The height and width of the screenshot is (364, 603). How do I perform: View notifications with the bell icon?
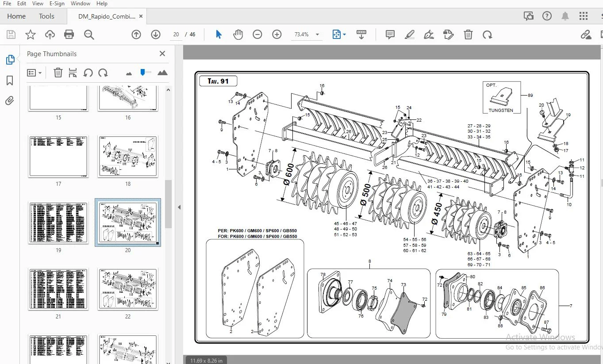(x=565, y=16)
